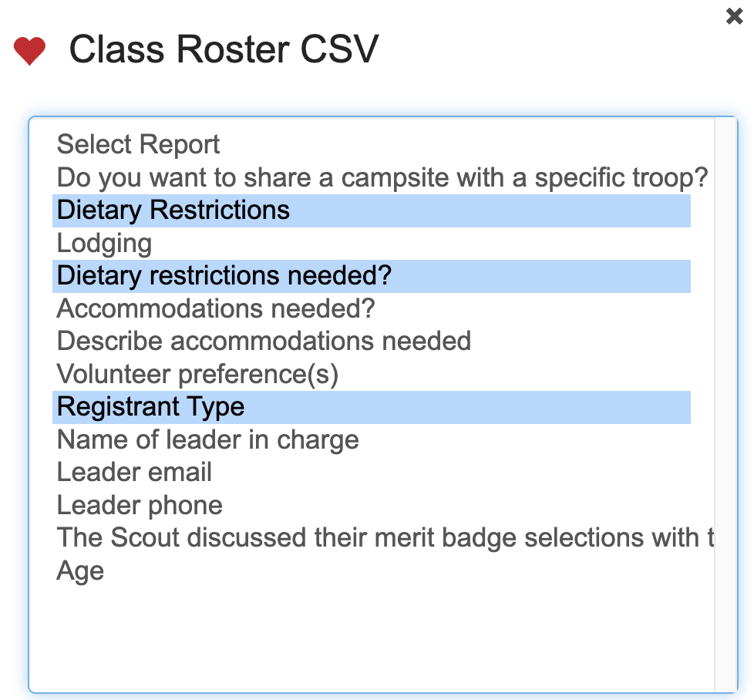Screen dimensions: 754x700
Task: Deselect the 'Registrant Type' option
Action: coord(151,407)
